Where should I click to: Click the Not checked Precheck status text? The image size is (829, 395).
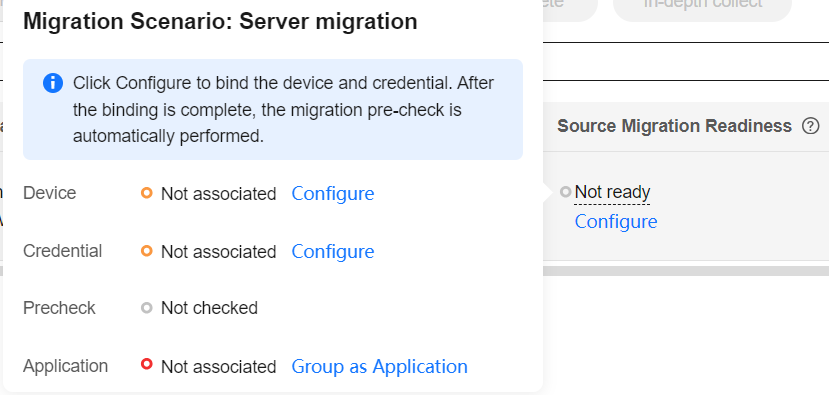tap(209, 308)
